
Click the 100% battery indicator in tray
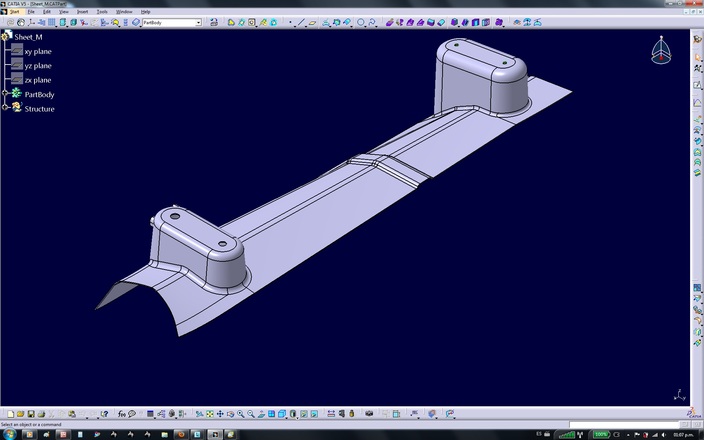[x=601, y=434]
